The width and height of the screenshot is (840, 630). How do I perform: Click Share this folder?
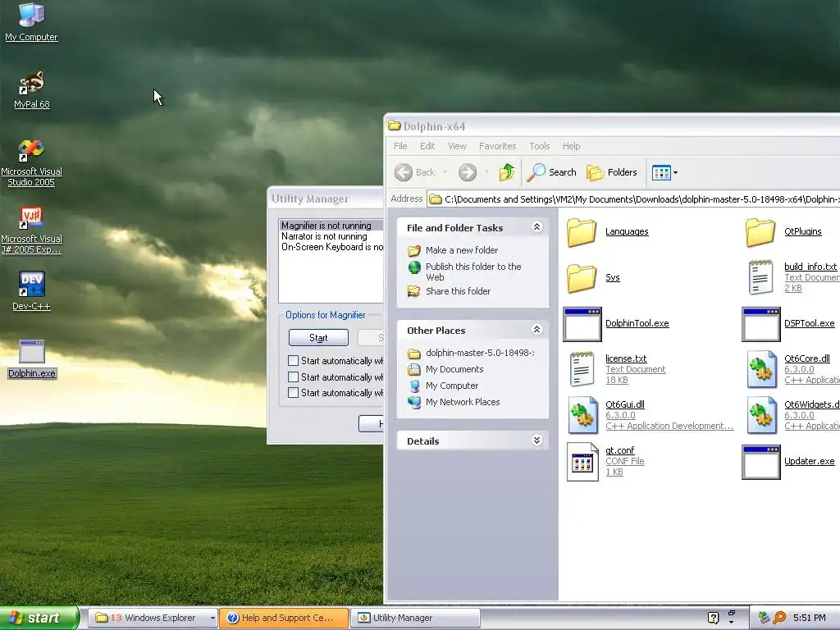458,291
